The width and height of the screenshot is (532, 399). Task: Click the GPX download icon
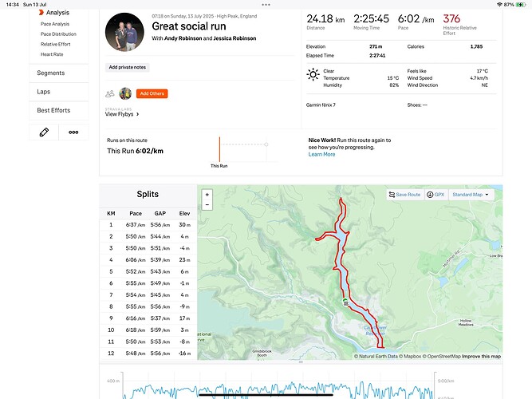click(x=430, y=195)
